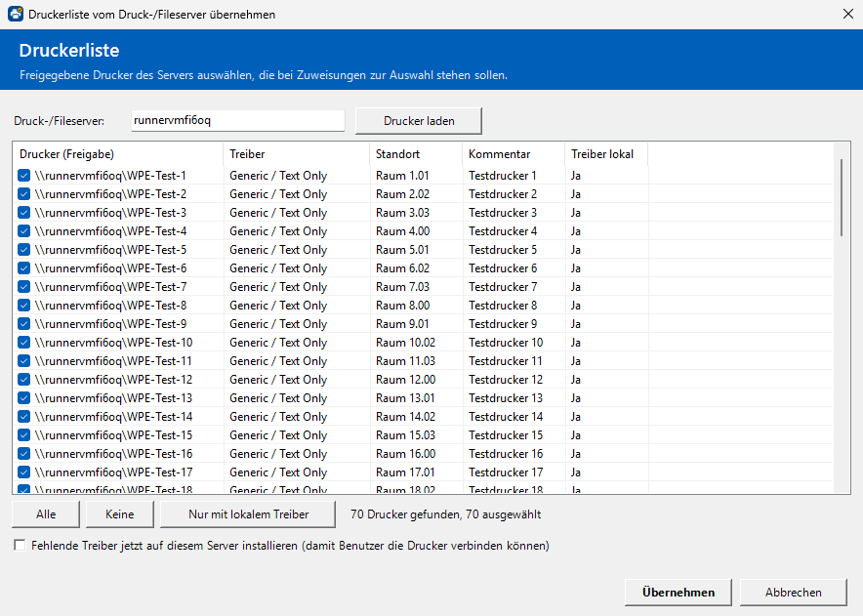The width and height of the screenshot is (863, 616).
Task: Click the location cell Raum 3.03
Action: pos(403,213)
